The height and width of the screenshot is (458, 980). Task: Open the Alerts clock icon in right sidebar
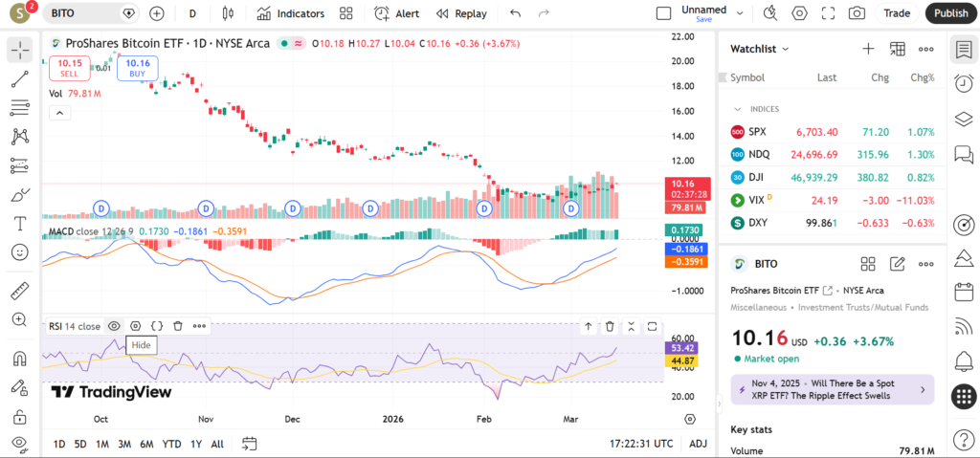(964, 84)
